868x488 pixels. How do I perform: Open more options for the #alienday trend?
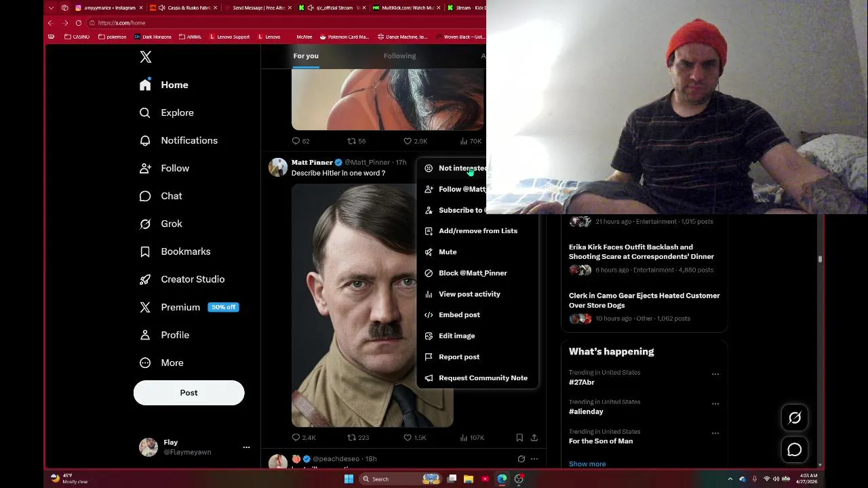pos(715,404)
